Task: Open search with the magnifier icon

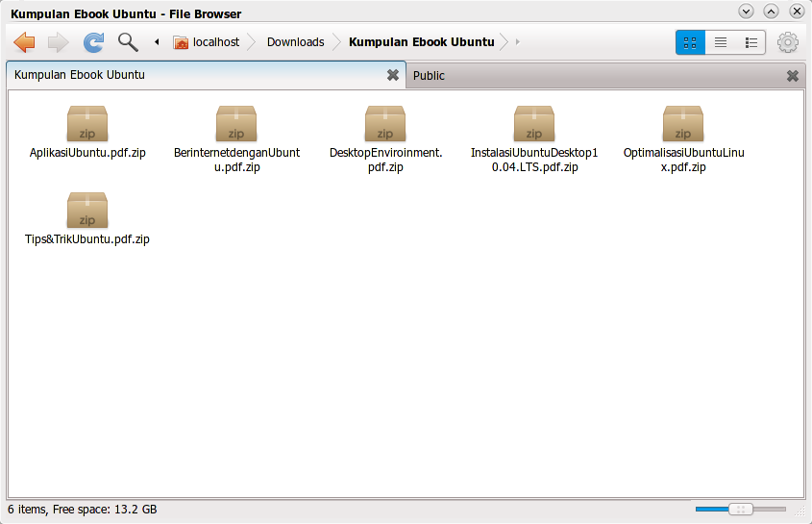Action: pyautogui.click(x=128, y=42)
